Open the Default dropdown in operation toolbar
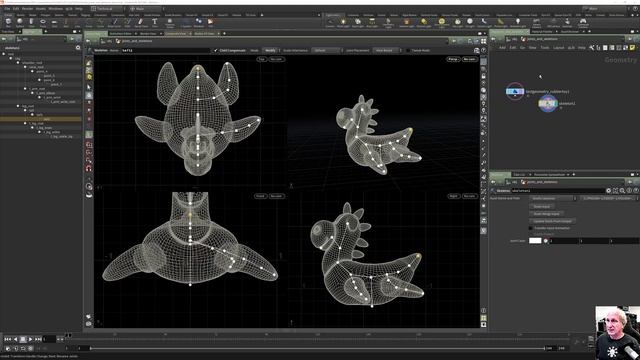The width and height of the screenshot is (640, 360). [327, 50]
